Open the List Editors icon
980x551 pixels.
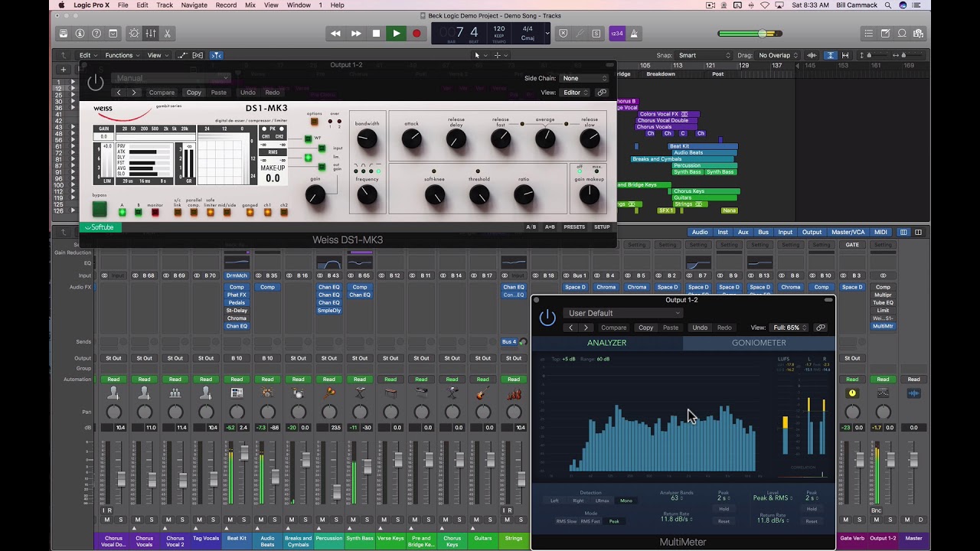(868, 34)
